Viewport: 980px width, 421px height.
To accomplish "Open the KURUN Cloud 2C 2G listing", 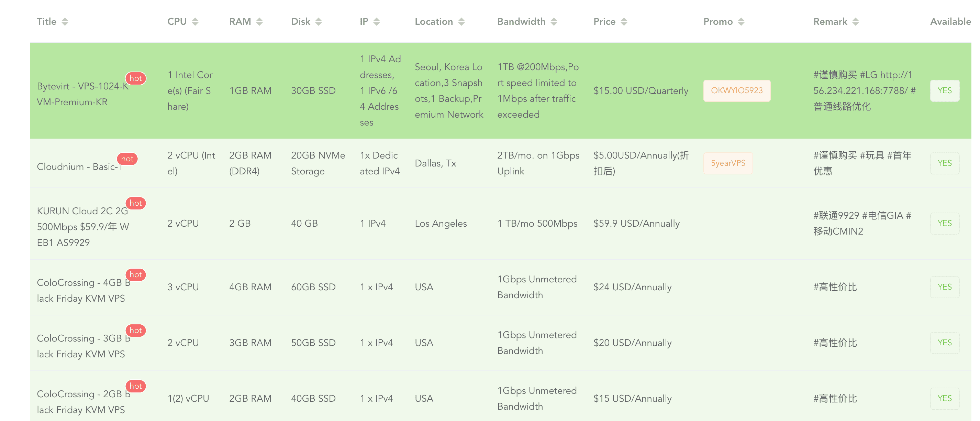I will [x=82, y=226].
